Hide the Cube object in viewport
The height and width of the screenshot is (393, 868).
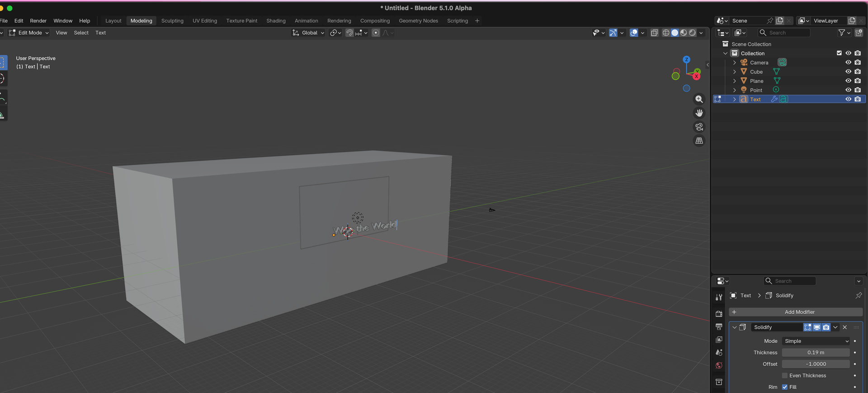(848, 72)
